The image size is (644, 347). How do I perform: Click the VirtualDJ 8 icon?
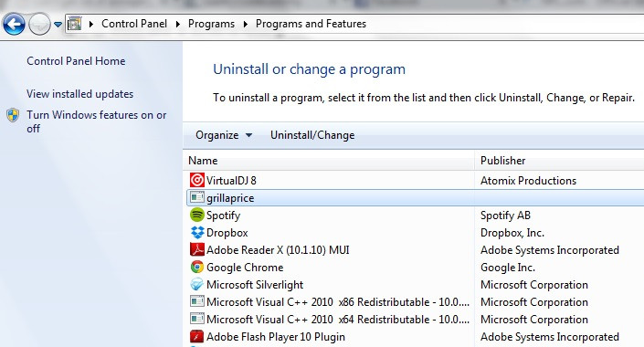pyautogui.click(x=197, y=180)
